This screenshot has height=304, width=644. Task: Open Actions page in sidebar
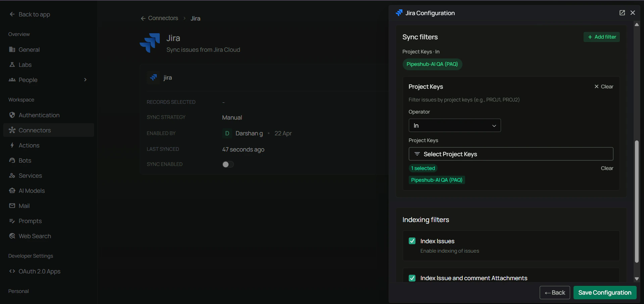49,145
